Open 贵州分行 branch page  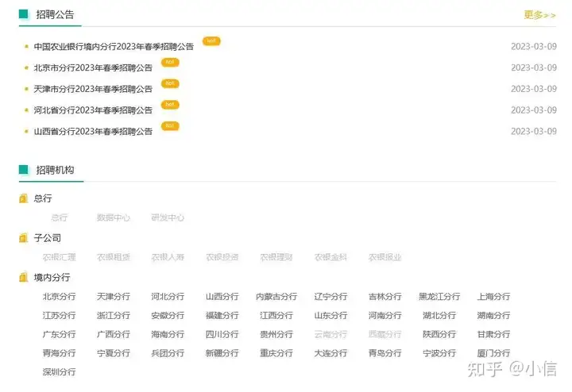tap(276, 334)
